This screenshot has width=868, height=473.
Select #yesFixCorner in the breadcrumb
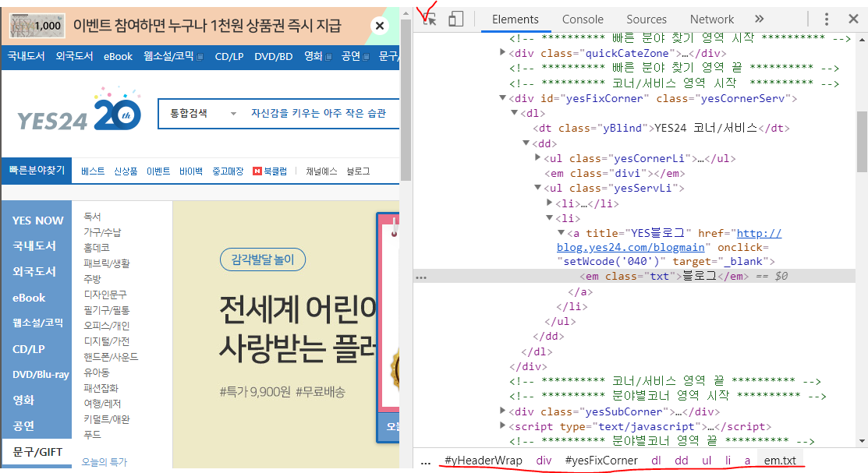click(x=601, y=461)
